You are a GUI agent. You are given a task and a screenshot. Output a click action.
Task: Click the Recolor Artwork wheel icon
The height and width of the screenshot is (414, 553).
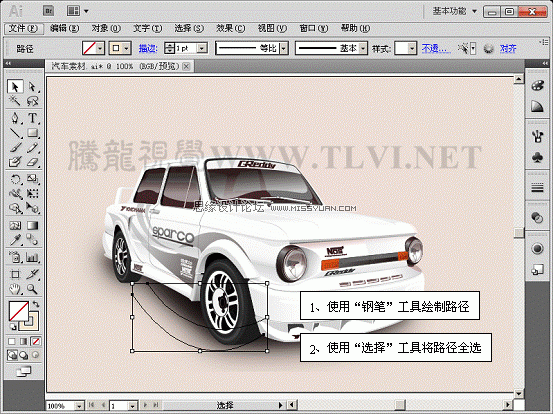point(488,48)
